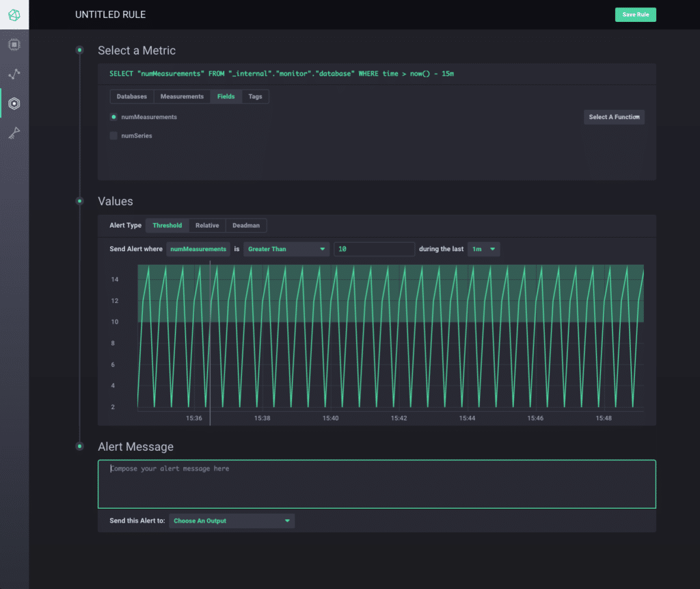Click into the alert message text area
700x589 pixels.
[x=377, y=484]
